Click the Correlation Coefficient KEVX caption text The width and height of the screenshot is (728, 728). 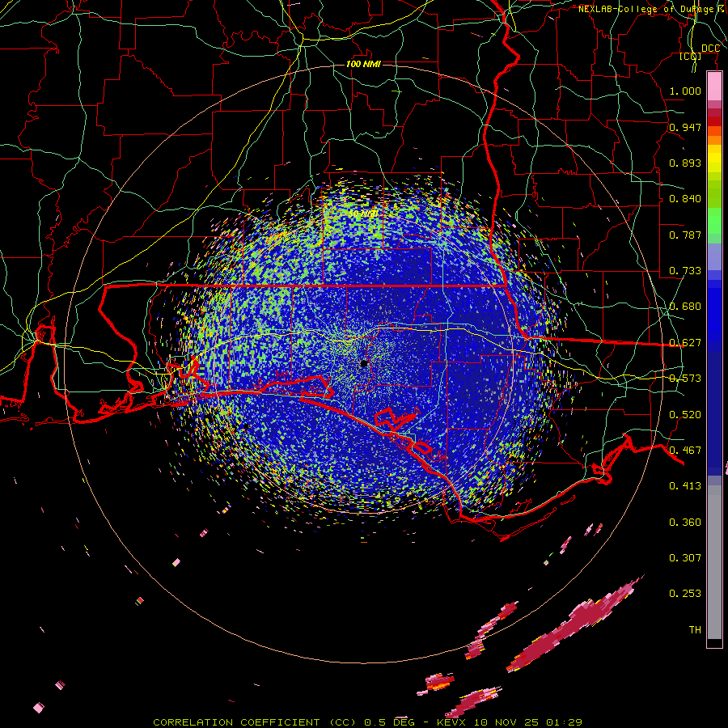(x=367, y=722)
